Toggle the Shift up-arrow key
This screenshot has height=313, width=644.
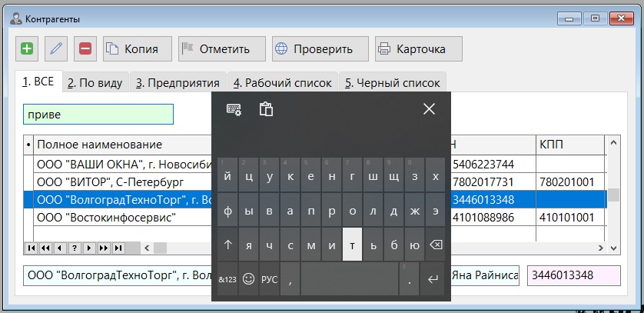click(227, 245)
